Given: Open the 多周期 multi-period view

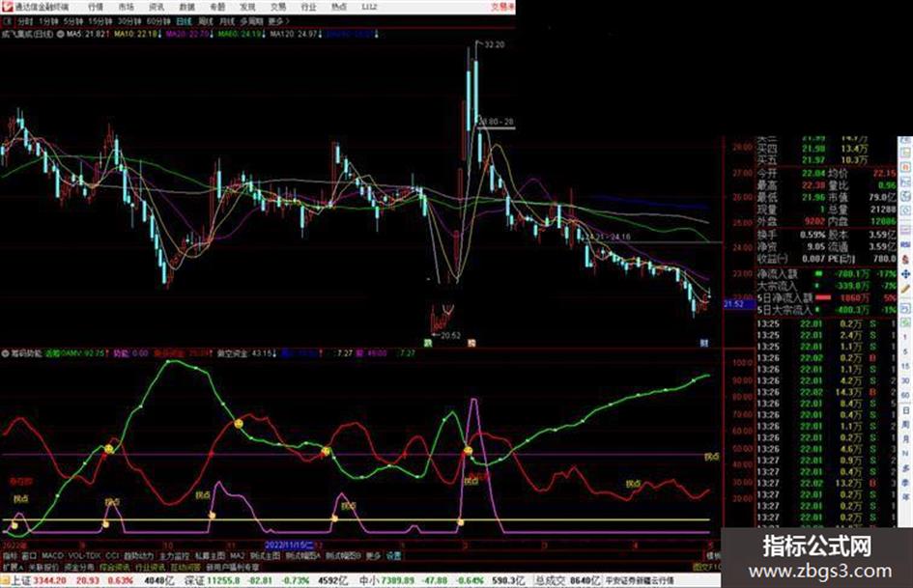Looking at the screenshot, I should (x=251, y=21).
